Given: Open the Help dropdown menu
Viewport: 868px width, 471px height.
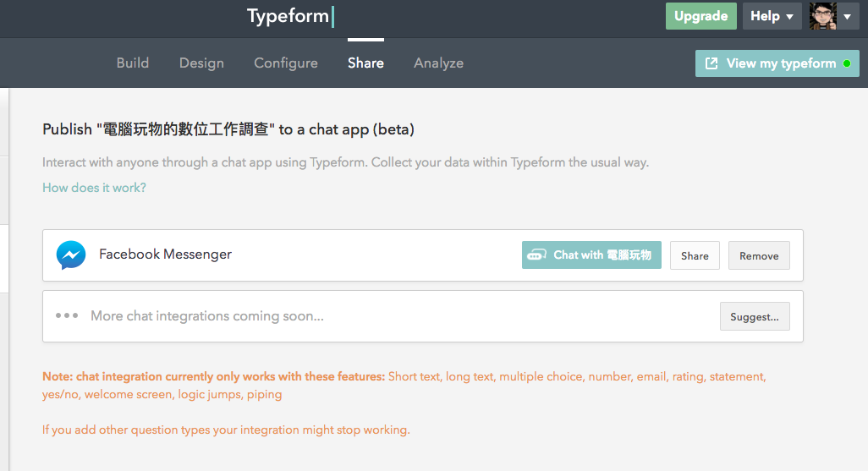Looking at the screenshot, I should click(772, 16).
